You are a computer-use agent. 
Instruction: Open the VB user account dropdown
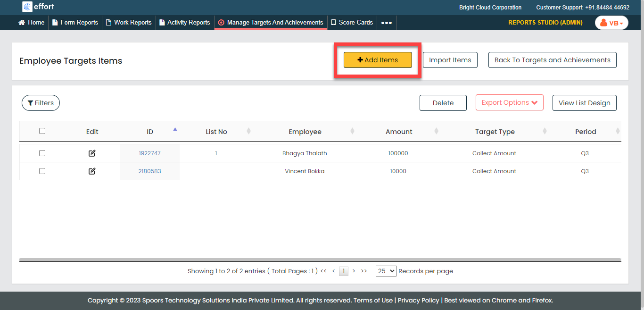click(x=611, y=23)
